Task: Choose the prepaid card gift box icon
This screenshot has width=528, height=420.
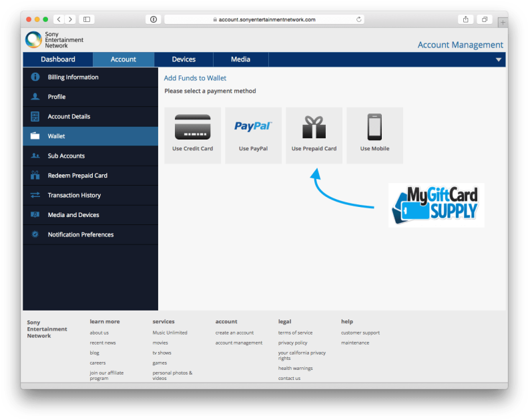Action: 314,128
